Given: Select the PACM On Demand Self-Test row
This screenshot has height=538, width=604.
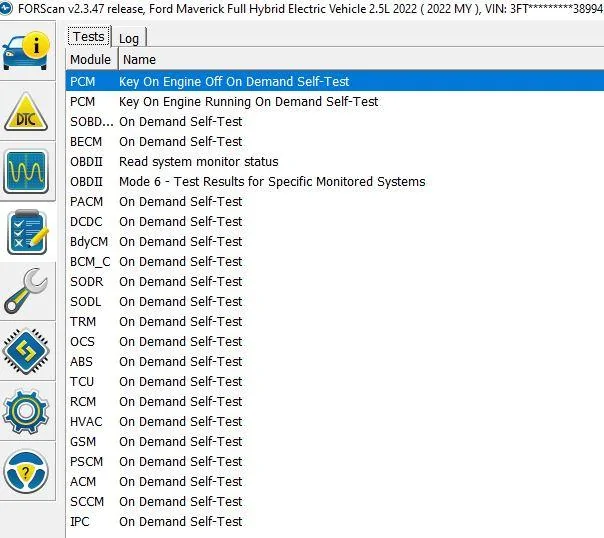Looking at the screenshot, I should point(335,202).
